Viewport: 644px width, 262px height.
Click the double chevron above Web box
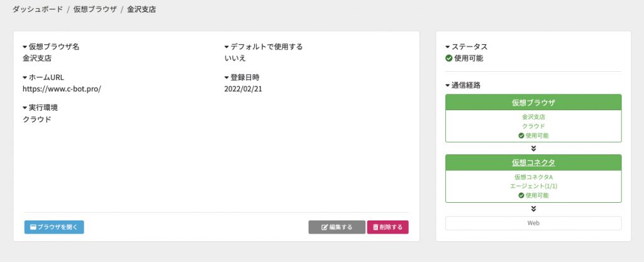coord(533,208)
